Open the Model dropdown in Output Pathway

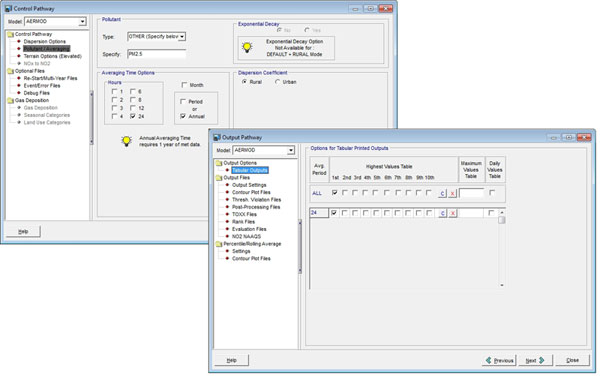tap(291, 150)
